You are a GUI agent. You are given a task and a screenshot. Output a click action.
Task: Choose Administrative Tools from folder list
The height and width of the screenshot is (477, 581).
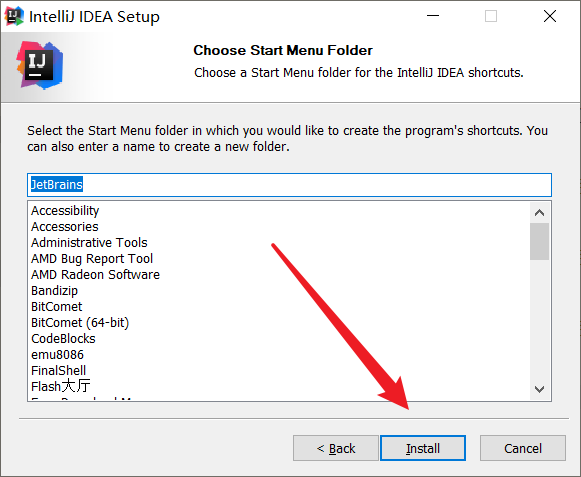[x=89, y=242]
